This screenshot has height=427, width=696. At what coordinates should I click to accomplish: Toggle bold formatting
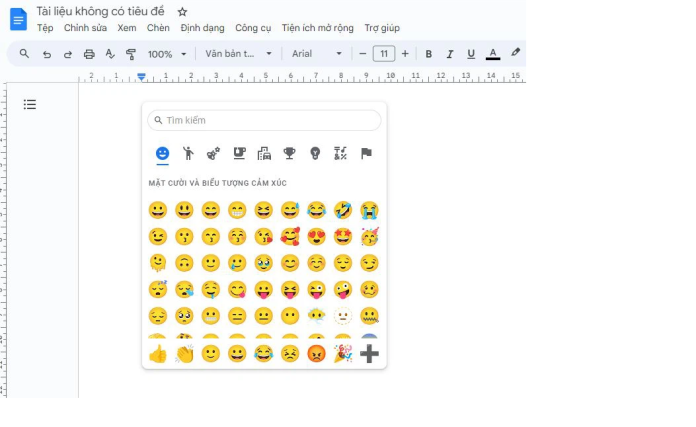tap(429, 54)
